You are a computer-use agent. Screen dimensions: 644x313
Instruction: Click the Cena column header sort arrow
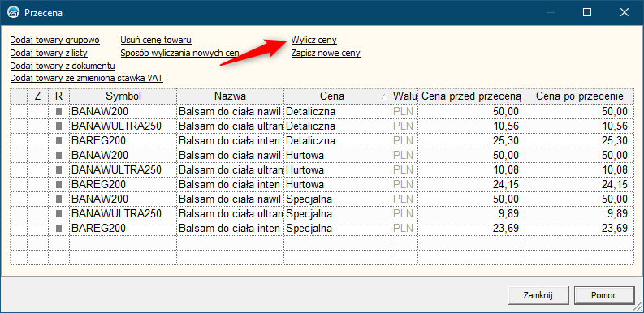pyautogui.click(x=383, y=96)
